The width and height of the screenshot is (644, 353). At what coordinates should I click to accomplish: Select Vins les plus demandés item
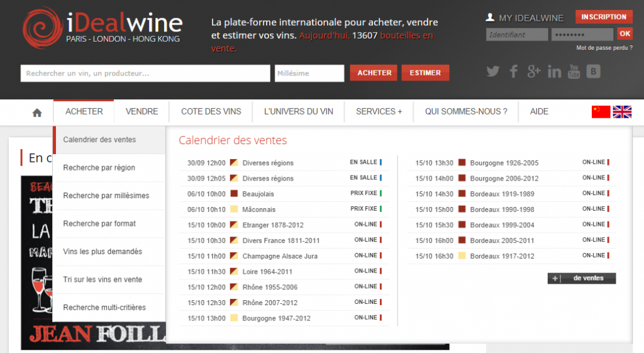109,252
